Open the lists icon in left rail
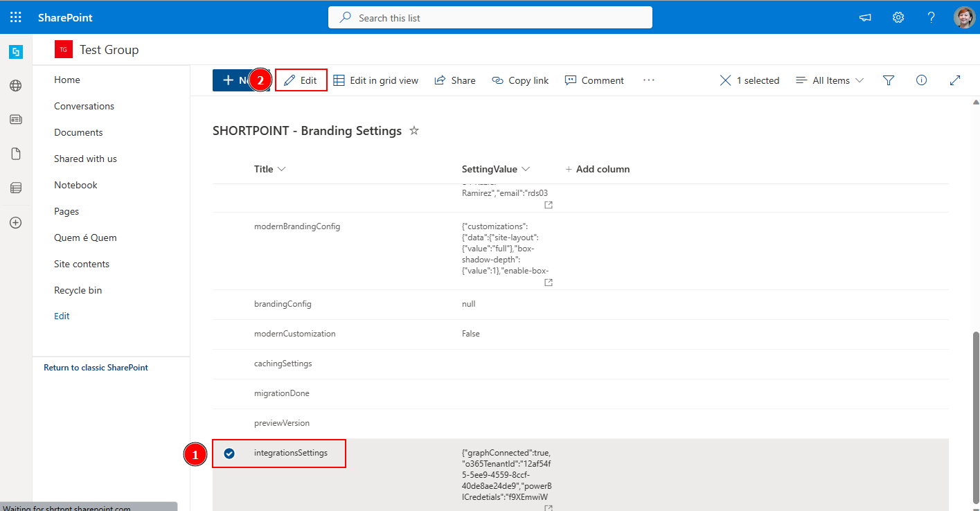The width and height of the screenshot is (980, 511). (x=16, y=188)
